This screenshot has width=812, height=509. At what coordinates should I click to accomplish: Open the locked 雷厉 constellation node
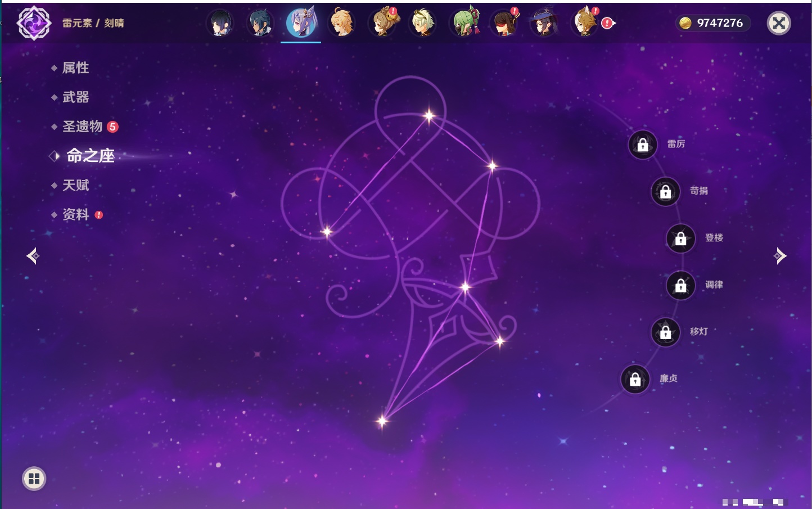click(x=643, y=145)
